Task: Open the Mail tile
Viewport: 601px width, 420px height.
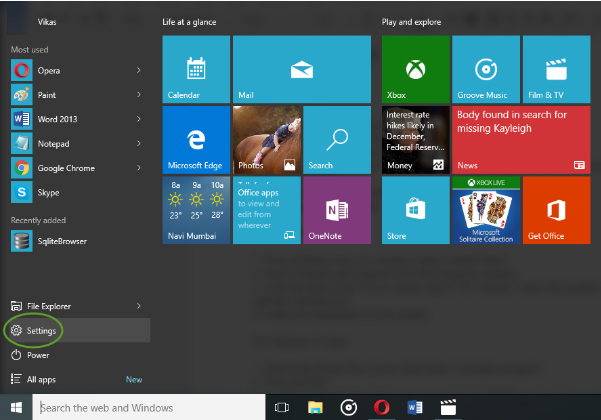Action: [302, 69]
